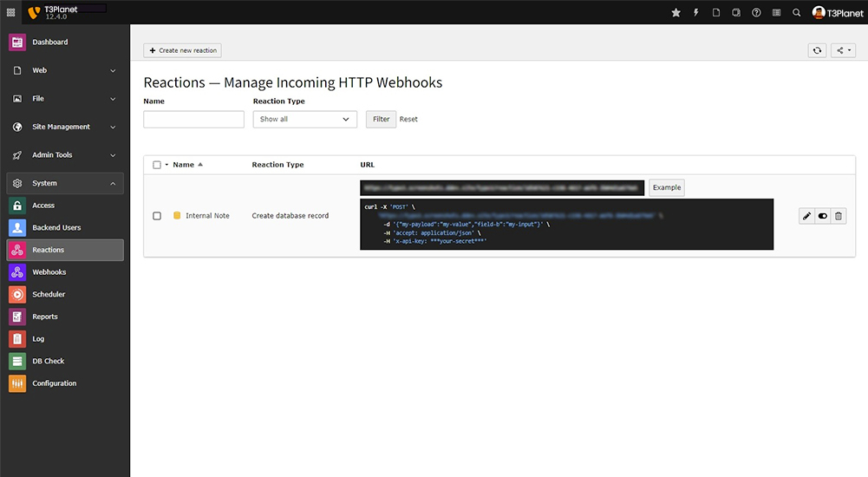The width and height of the screenshot is (868, 477).
Task: Click the search magnifier icon in top bar
Action: [x=796, y=13]
